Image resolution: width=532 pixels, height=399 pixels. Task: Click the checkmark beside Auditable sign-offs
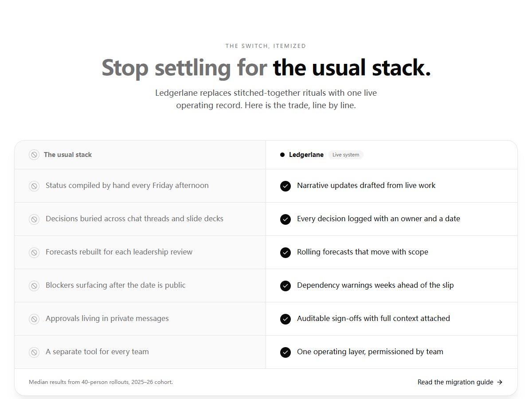286,319
